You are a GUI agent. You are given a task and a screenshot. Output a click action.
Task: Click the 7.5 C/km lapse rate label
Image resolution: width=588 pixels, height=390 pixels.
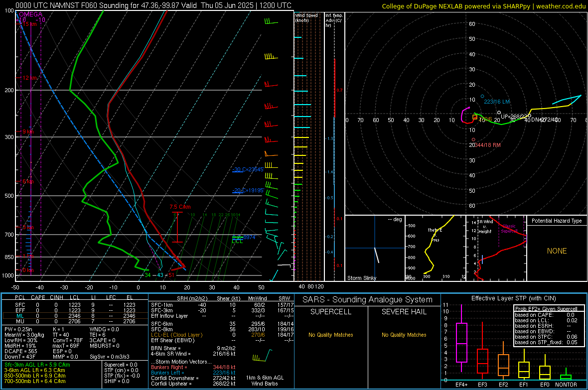coord(180,207)
